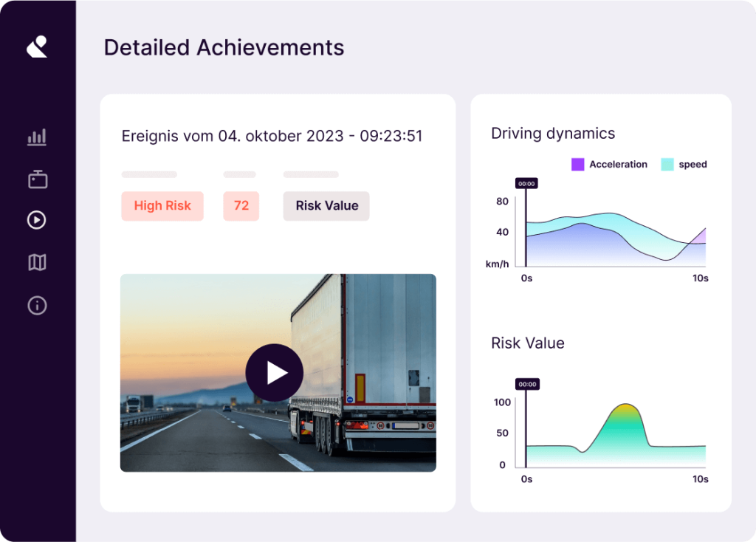The height and width of the screenshot is (542, 756).
Task: Open the briefcase icon in the sidebar
Action: (x=37, y=179)
